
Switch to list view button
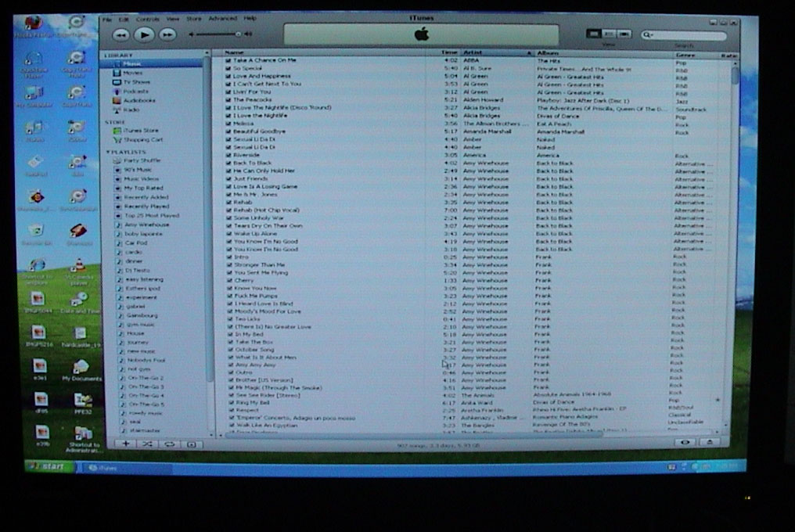594,34
